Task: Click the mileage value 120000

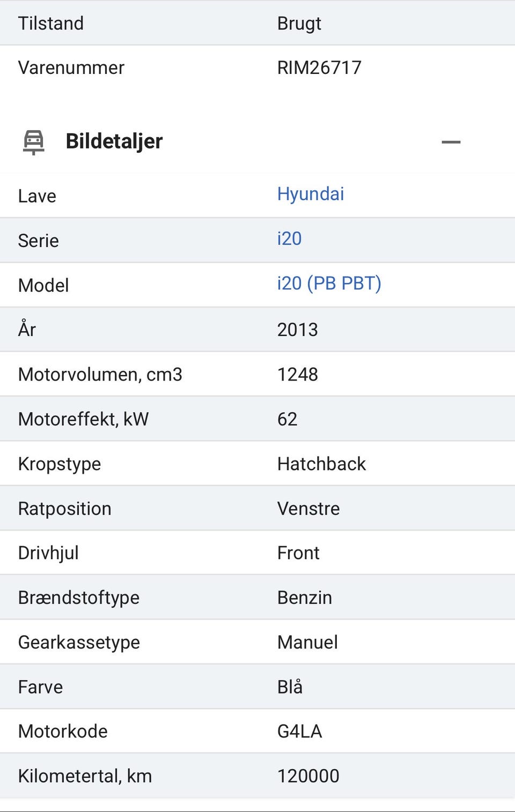Action: tap(308, 776)
